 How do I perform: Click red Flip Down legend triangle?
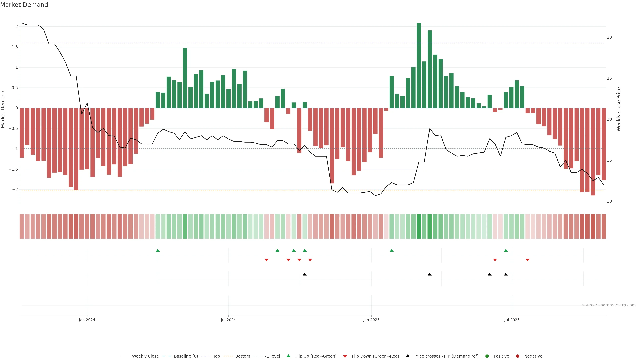[x=345, y=356]
